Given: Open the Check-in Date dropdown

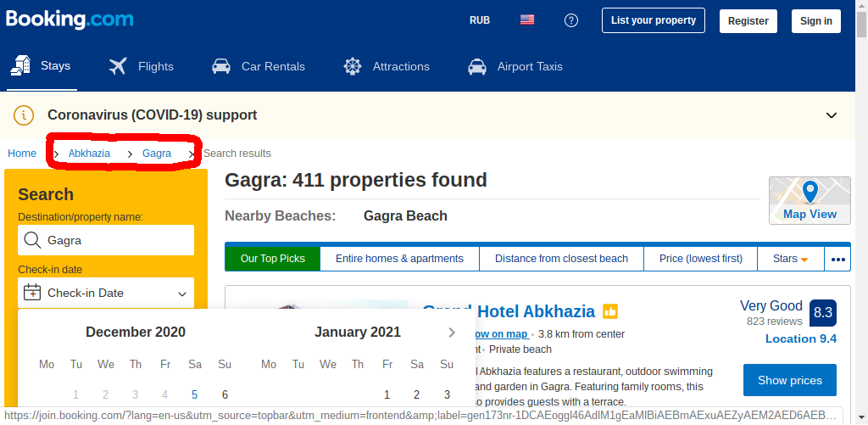Looking at the screenshot, I should [x=106, y=293].
